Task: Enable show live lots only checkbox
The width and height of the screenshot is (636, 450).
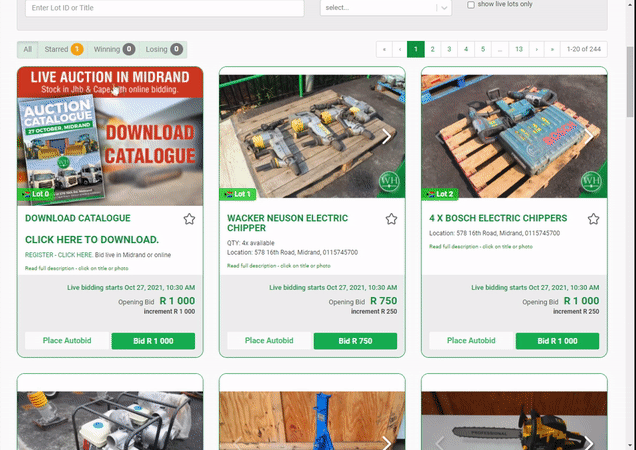Action: (x=472, y=5)
